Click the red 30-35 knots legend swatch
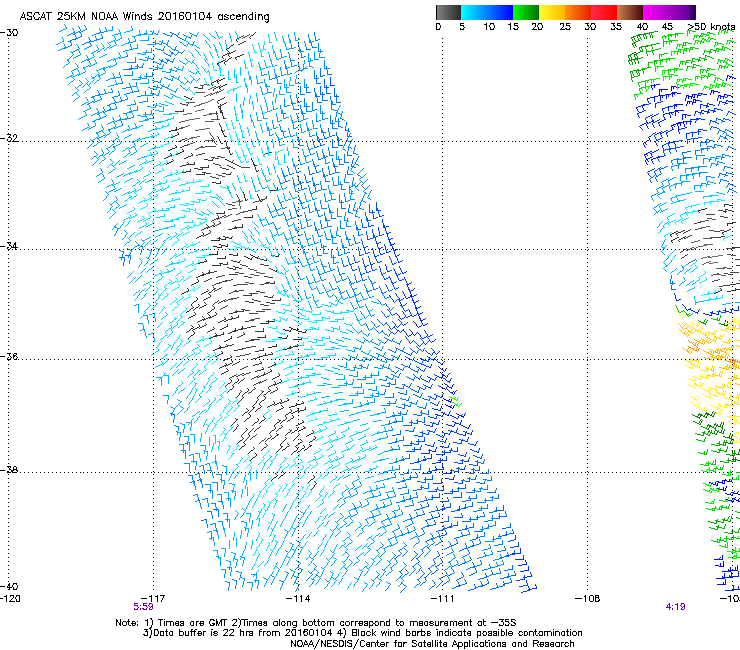Viewport: 740px width, 650px height. coord(604,12)
